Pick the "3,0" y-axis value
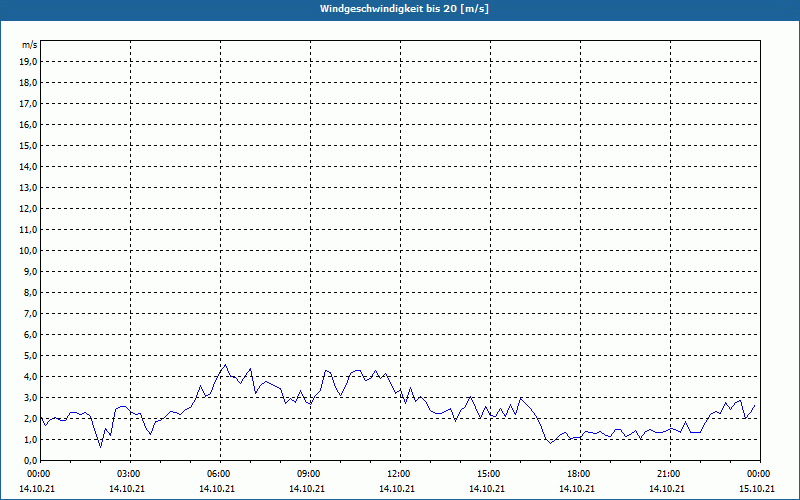 30,397
